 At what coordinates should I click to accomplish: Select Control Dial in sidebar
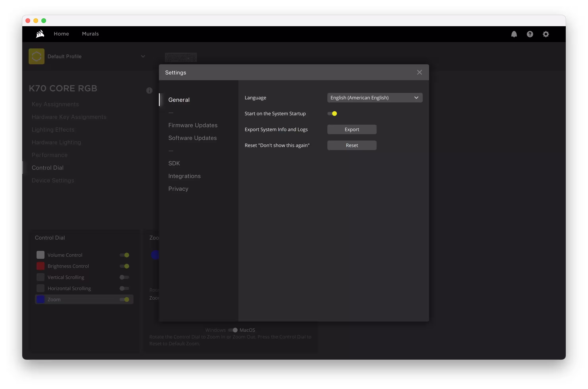(x=47, y=168)
